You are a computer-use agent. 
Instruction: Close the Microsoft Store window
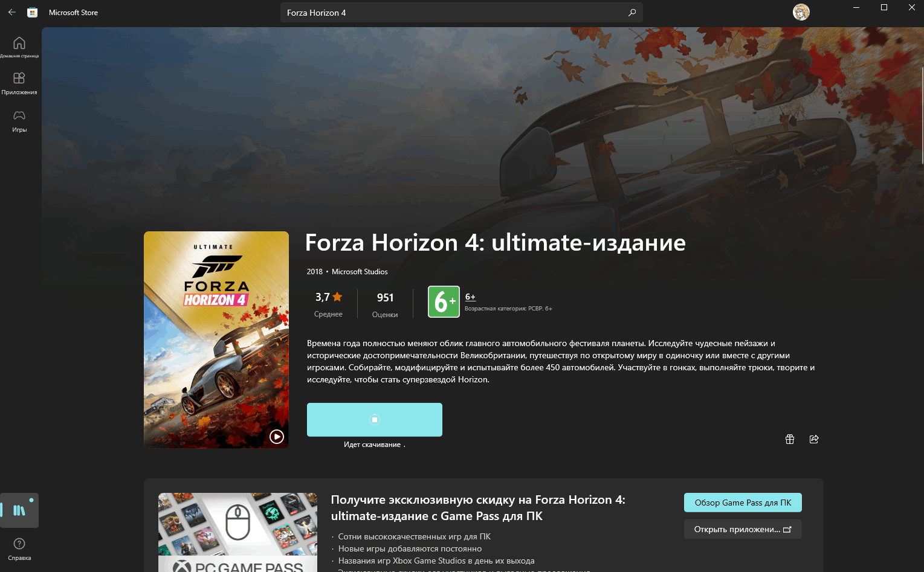pyautogui.click(x=911, y=7)
